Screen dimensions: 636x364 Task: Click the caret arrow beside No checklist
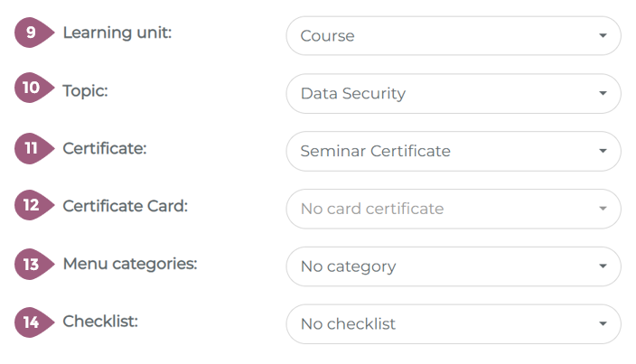click(x=603, y=324)
